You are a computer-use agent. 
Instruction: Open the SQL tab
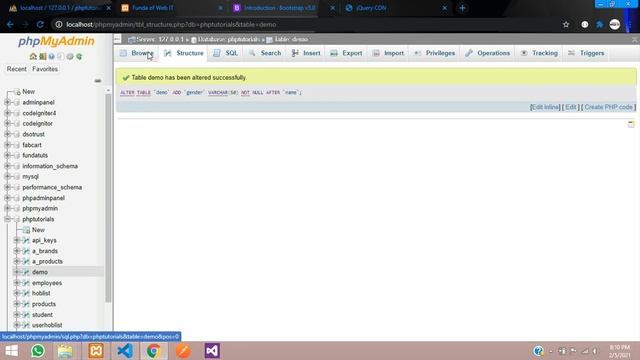225,53
